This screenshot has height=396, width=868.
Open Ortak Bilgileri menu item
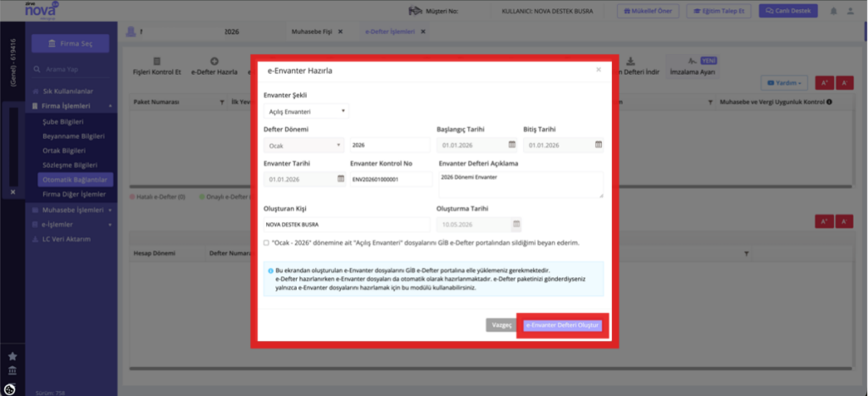[x=64, y=150]
